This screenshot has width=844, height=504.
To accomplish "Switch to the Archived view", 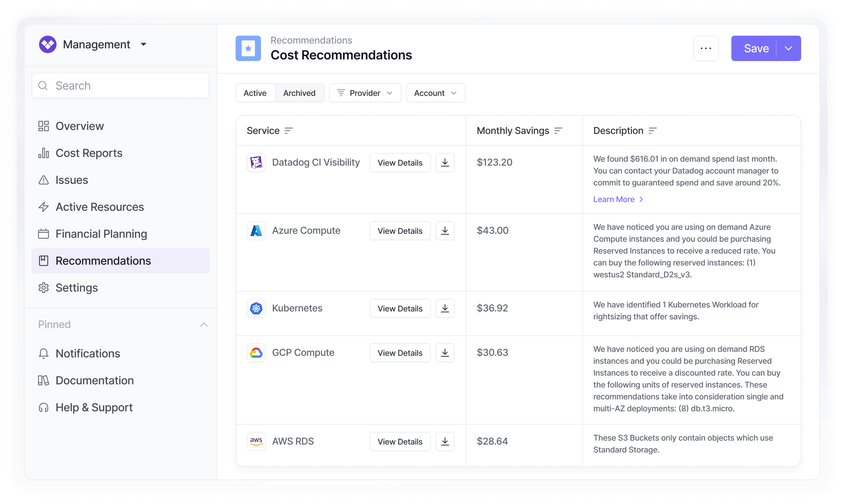I will (299, 93).
